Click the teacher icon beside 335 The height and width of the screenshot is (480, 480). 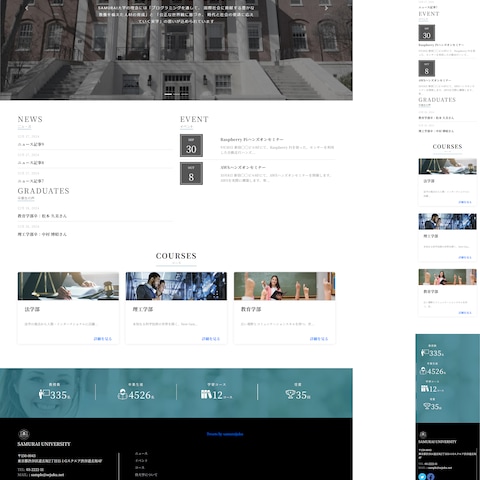coord(44,394)
